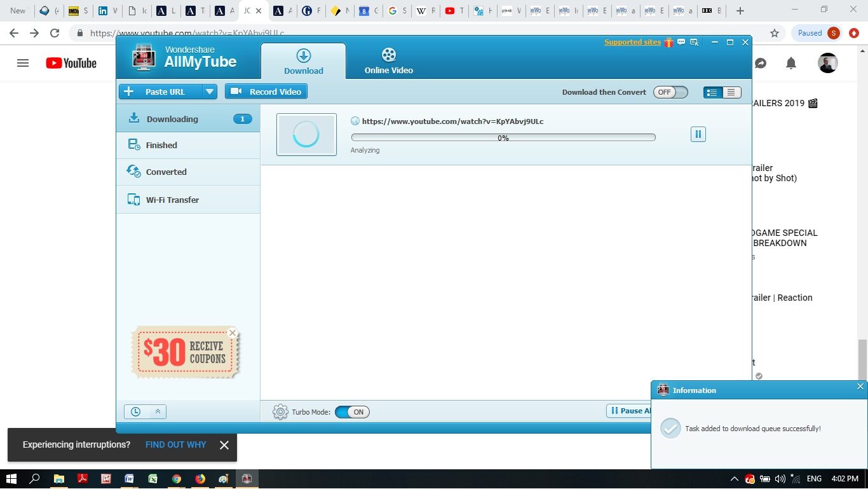Click the Pause All button
Viewport: 868px width, 489px height.
click(629, 411)
